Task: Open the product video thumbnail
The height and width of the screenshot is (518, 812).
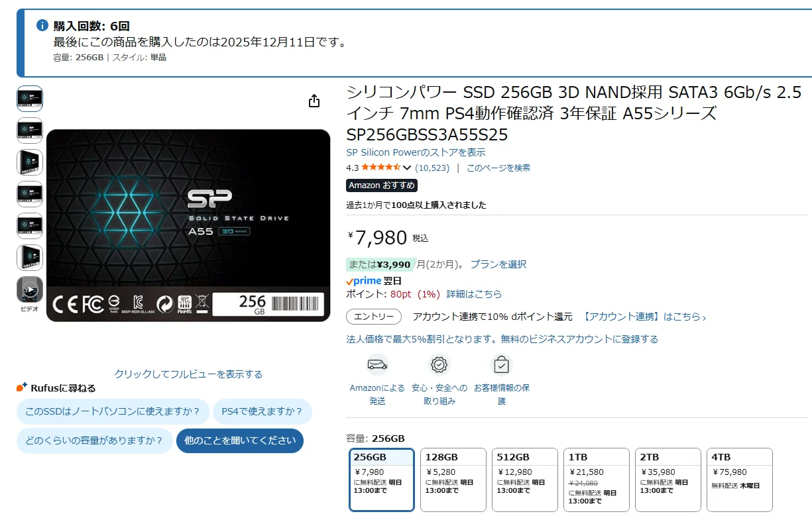Action: point(30,289)
